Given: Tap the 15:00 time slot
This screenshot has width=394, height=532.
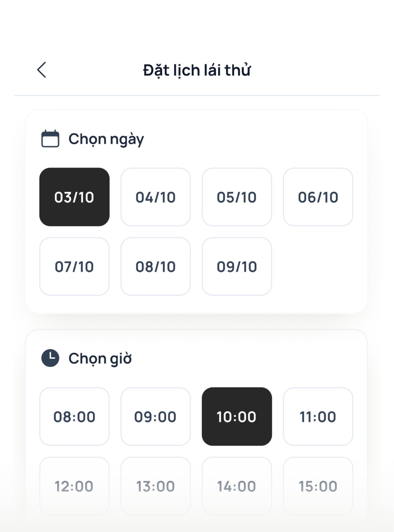Looking at the screenshot, I should (x=318, y=486).
